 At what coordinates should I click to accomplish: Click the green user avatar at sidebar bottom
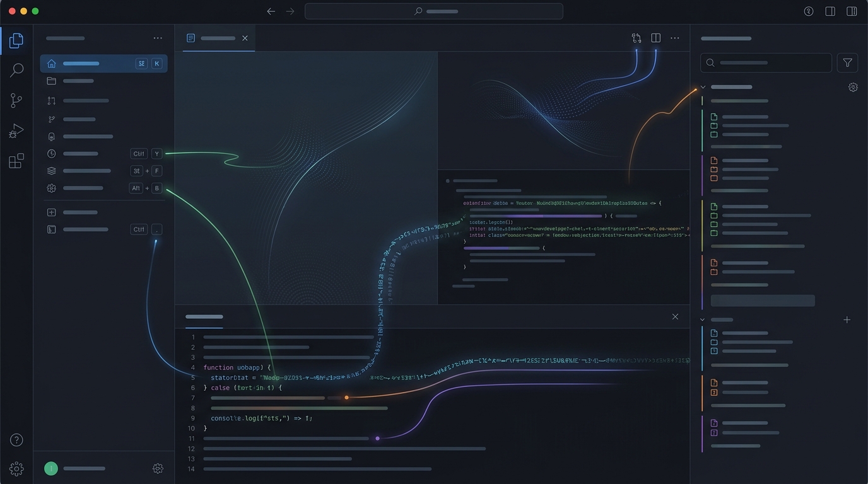(x=51, y=468)
